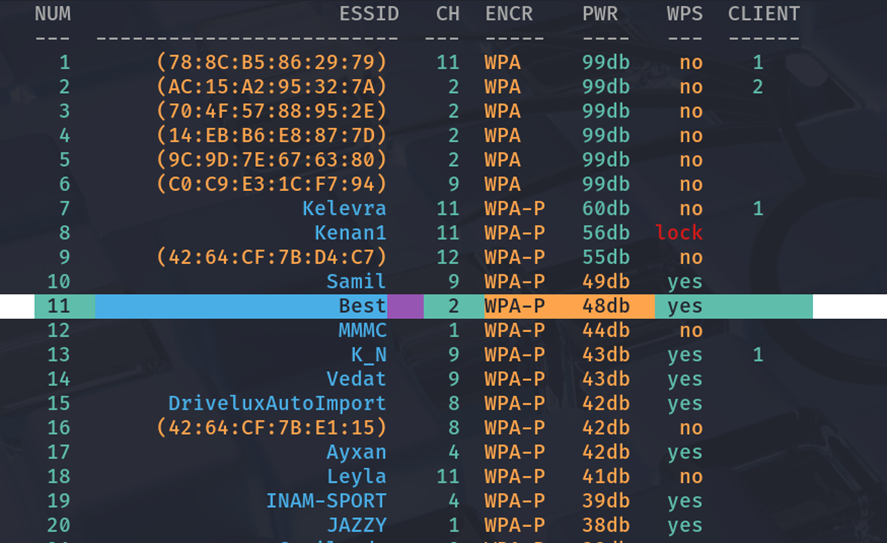Click MAC address 78:8C:B5:86:29:79
This screenshot has width=887, height=543.
tap(271, 62)
